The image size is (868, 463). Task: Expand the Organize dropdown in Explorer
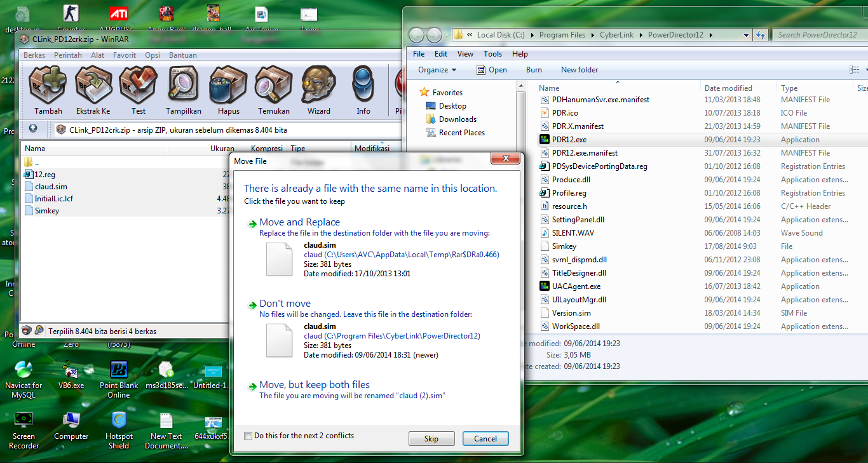click(x=437, y=70)
